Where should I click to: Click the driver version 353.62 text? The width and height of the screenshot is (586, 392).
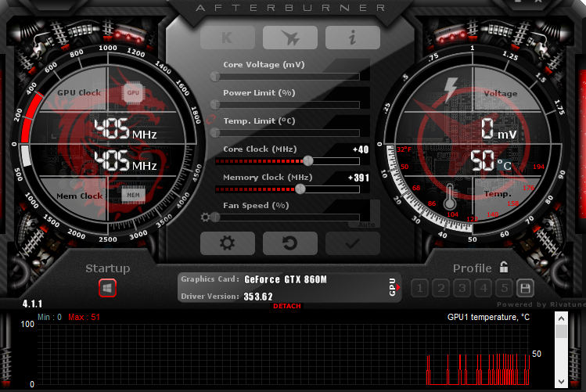point(258,297)
